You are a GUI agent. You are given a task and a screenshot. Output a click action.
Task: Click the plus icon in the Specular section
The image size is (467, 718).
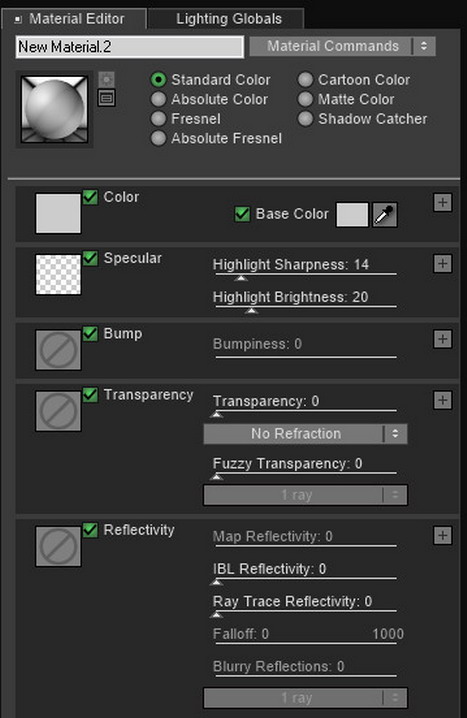[x=442, y=263]
